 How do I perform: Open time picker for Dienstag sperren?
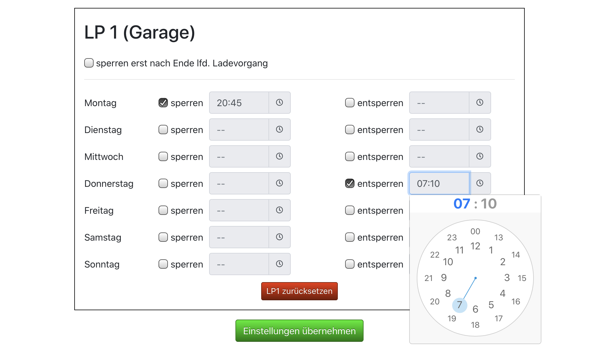click(279, 130)
